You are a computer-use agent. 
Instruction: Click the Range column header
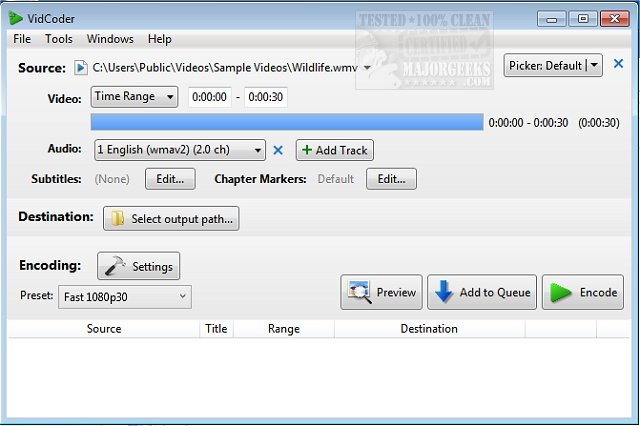tap(284, 329)
